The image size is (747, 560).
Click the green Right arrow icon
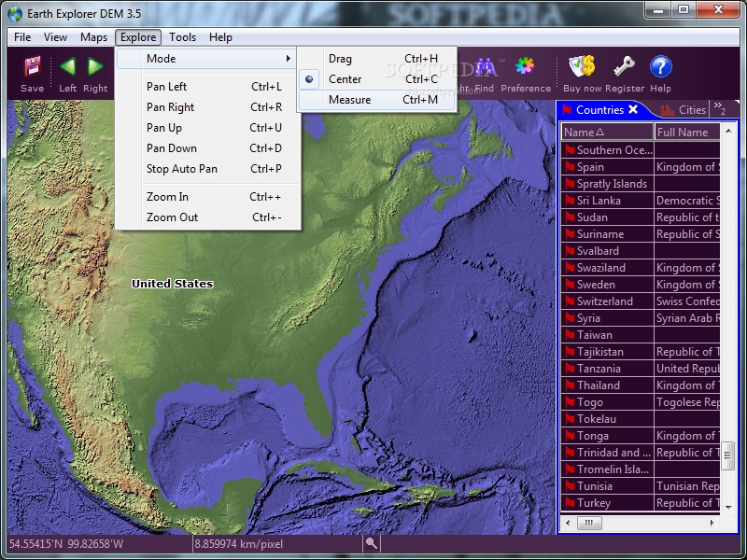[x=95, y=66]
